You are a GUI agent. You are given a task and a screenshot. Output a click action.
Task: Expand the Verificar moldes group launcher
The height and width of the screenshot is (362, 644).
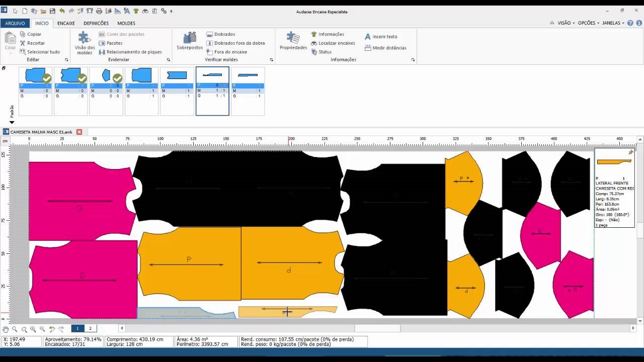(272, 60)
